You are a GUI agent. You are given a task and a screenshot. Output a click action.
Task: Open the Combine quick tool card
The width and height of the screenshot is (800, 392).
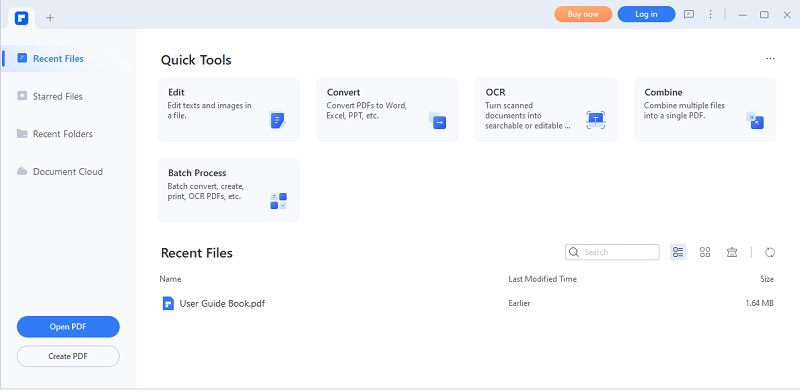705,110
